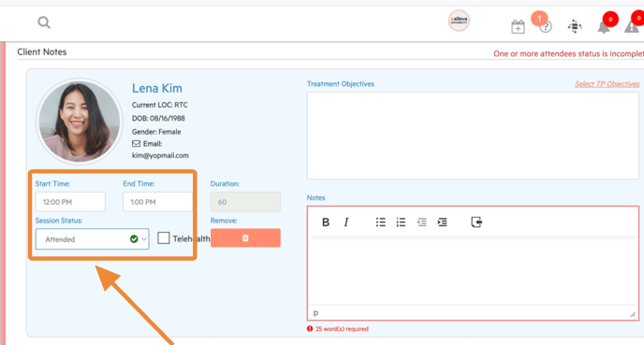Screen dimensions: 644x345
Task: Open the help question mark icon
Action: (x=546, y=27)
